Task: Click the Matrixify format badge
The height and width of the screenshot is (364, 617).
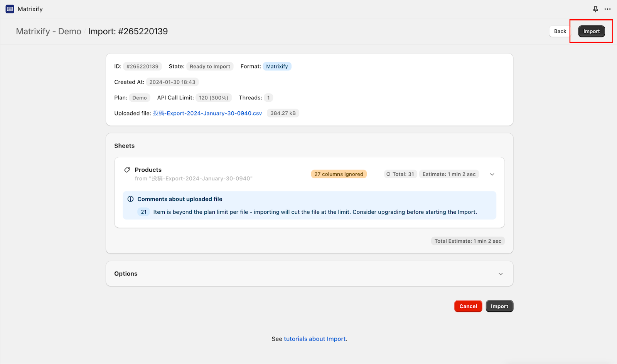Action: click(277, 66)
